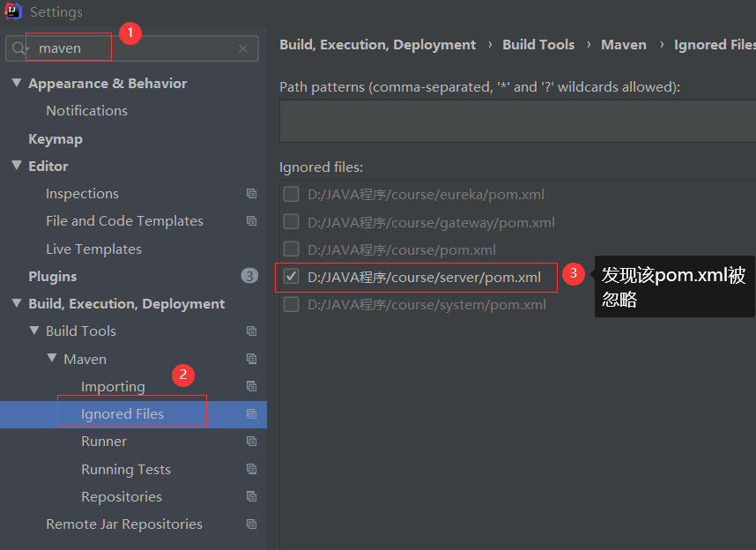The width and height of the screenshot is (756, 550).
Task: Select D:/JAVA程序/course/system/pom.xml row text
Action: (x=426, y=305)
